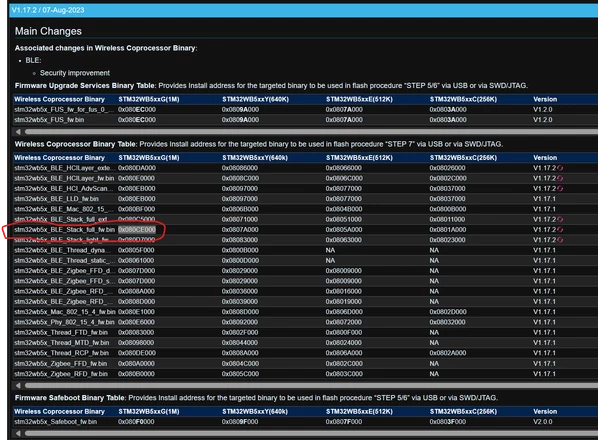Select the highlighted 0x080CE000 address cell
Screen dimensions: 598x440
tap(137, 230)
